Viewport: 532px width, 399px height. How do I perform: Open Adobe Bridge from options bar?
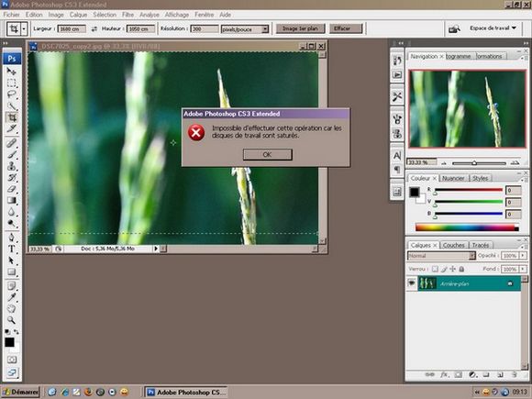tap(454, 28)
